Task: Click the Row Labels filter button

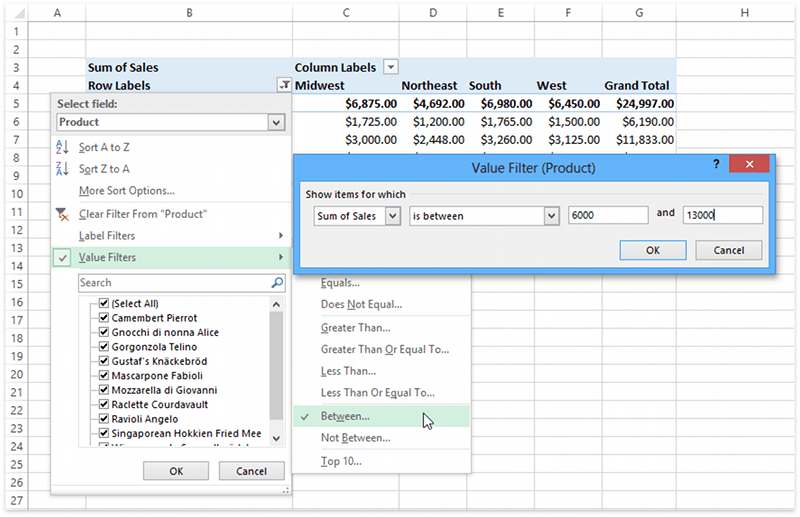Action: [x=284, y=85]
